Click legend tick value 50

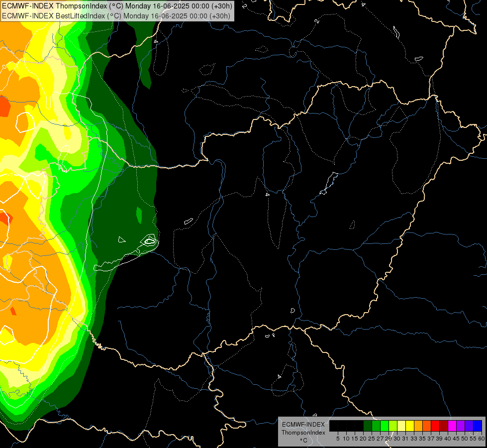coord(465,439)
